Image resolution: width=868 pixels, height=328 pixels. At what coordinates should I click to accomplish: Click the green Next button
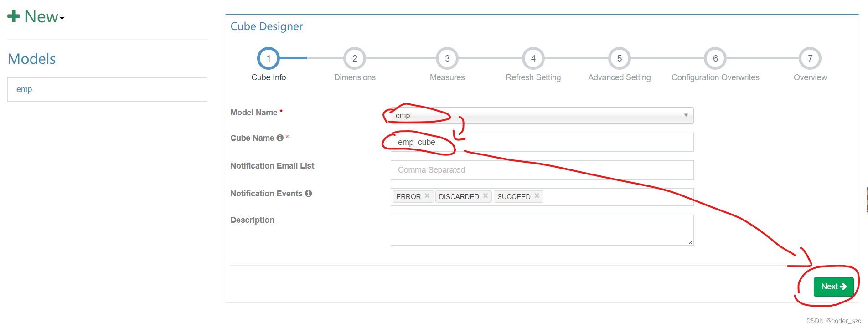[x=833, y=287]
